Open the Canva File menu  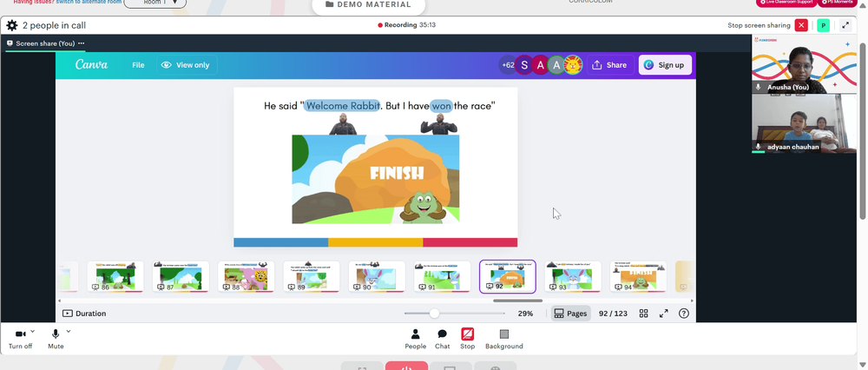[x=138, y=65]
